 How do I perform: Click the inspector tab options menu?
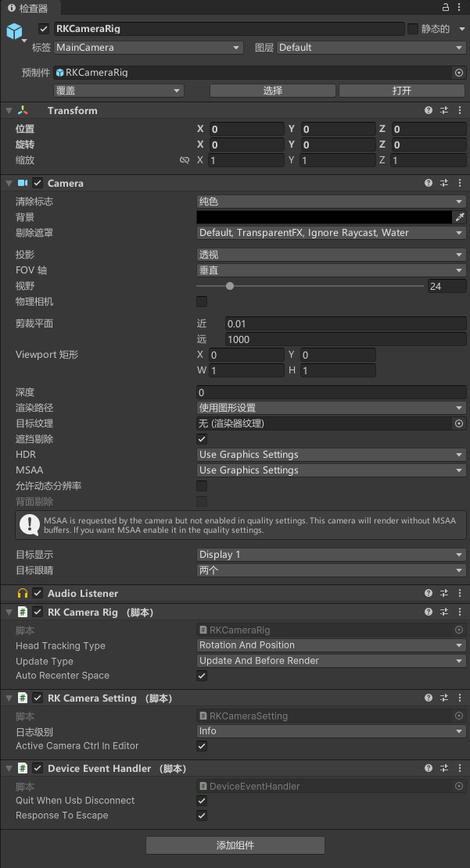coord(460,7)
